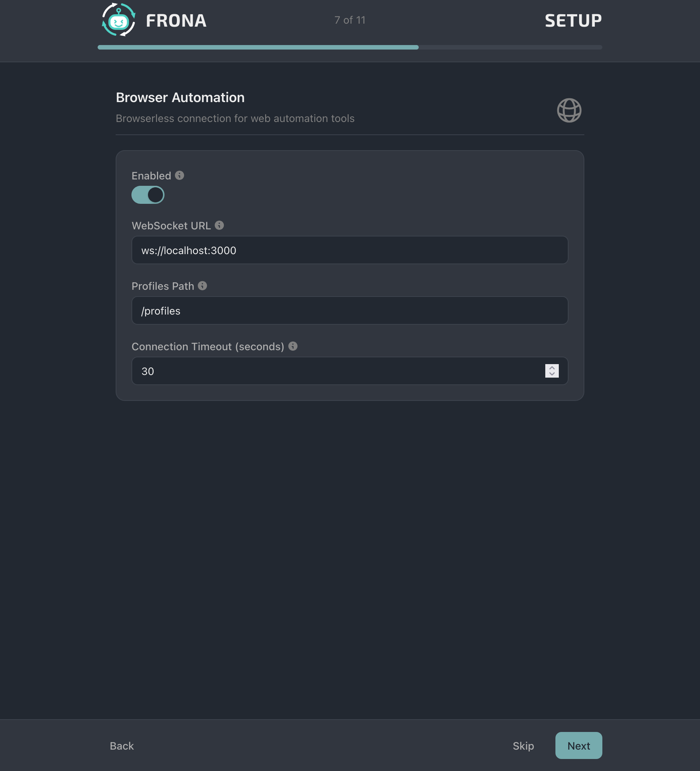Click the setup progress bar

point(350,47)
